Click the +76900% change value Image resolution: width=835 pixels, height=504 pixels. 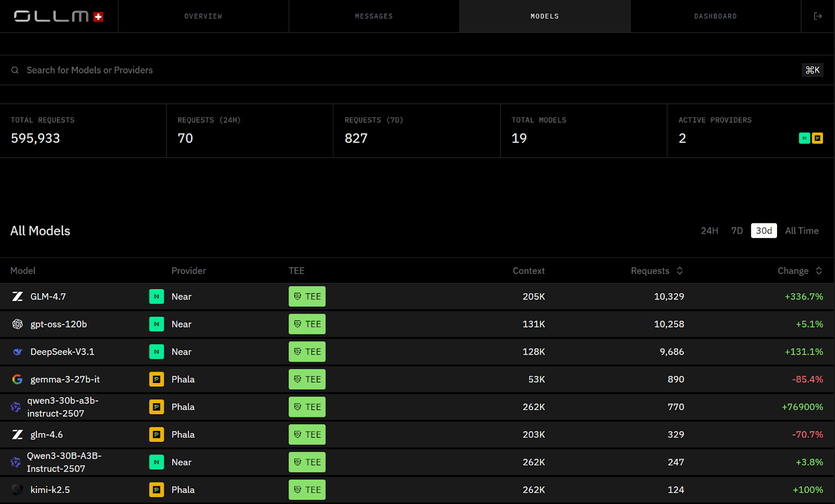pos(802,407)
